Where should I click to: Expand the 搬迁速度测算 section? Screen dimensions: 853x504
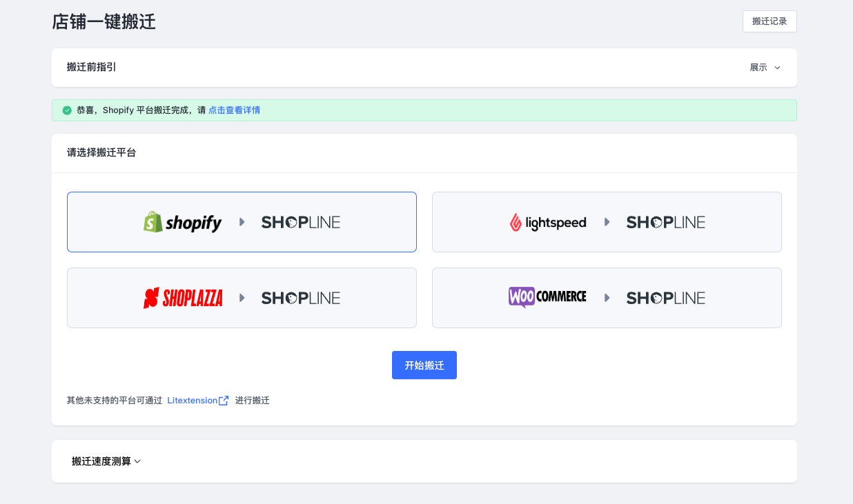[x=106, y=461]
